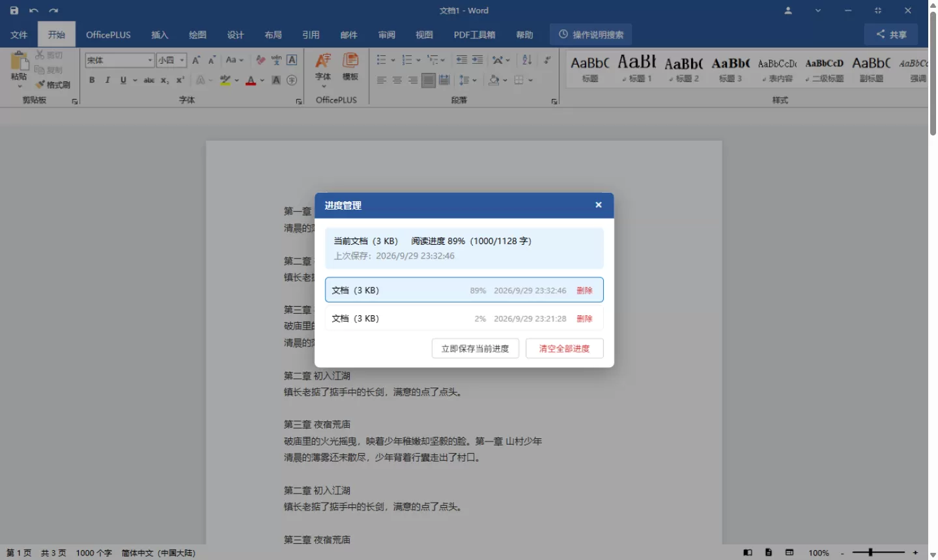The height and width of the screenshot is (560, 938).
Task: Click the enclosed character (字 in circle) icon
Action: pos(292,80)
